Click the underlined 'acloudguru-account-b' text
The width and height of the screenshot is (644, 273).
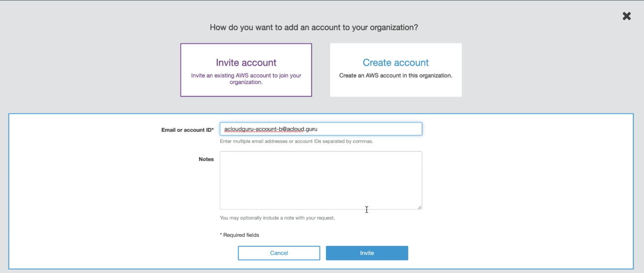pyautogui.click(x=251, y=129)
